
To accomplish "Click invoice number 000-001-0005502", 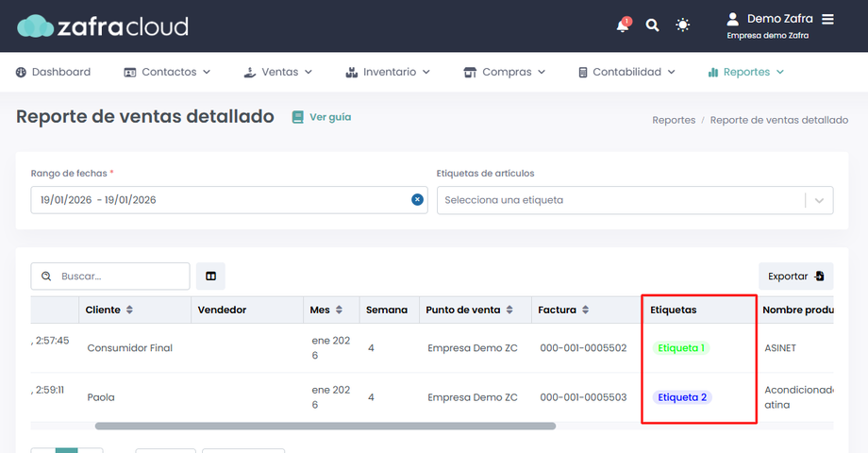I will click(583, 348).
